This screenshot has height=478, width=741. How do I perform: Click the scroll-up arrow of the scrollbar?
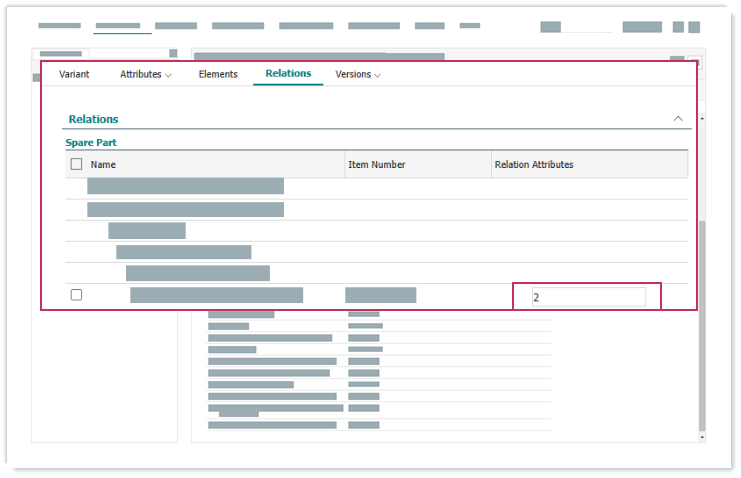[x=701, y=118]
